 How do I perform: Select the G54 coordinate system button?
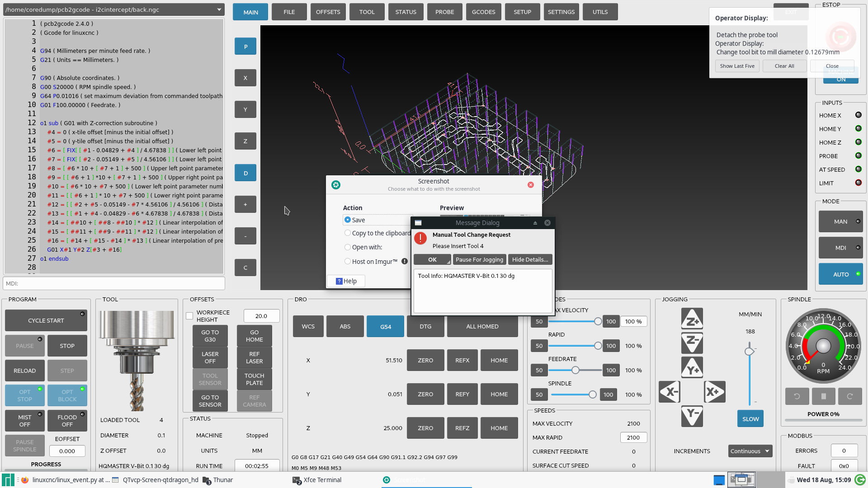[x=386, y=326]
